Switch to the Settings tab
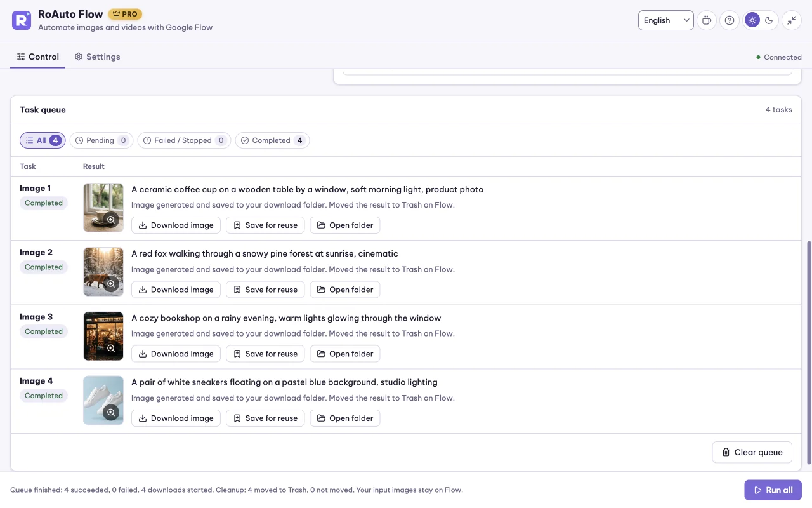This screenshot has height=508, width=812. 97,57
